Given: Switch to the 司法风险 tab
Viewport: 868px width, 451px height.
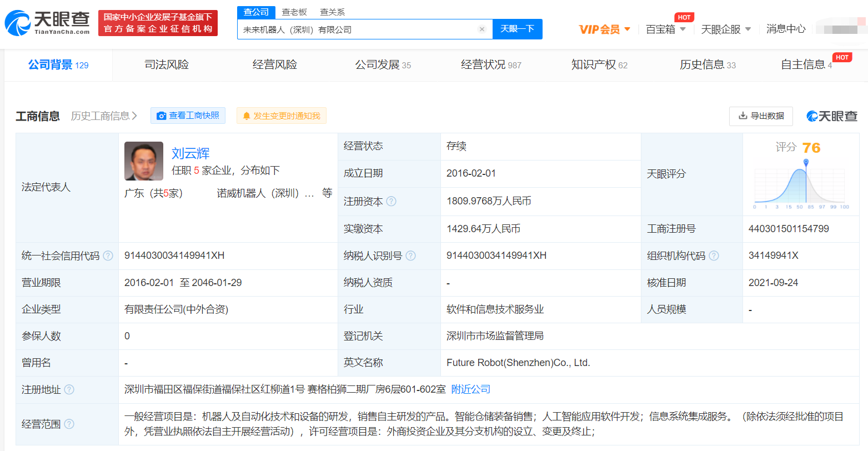Looking at the screenshot, I should pos(167,65).
